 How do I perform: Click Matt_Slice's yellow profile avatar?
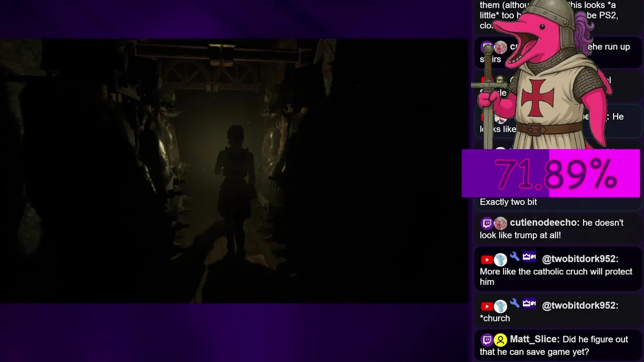(500, 340)
